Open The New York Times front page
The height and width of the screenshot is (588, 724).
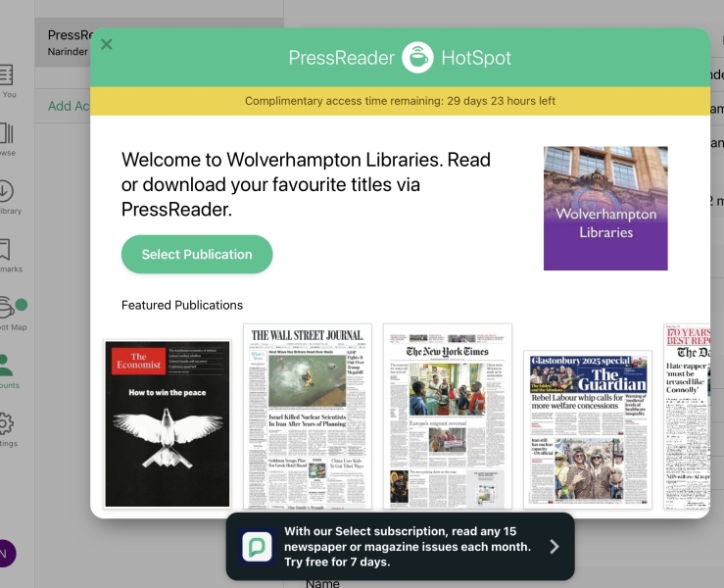click(x=448, y=416)
